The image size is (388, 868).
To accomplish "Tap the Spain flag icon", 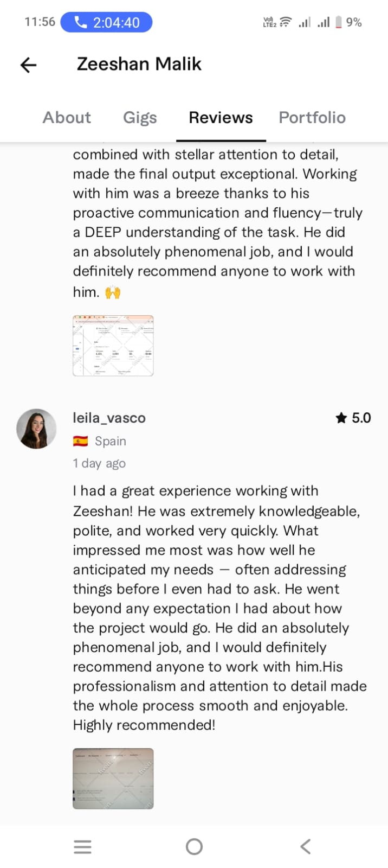I will (80, 441).
